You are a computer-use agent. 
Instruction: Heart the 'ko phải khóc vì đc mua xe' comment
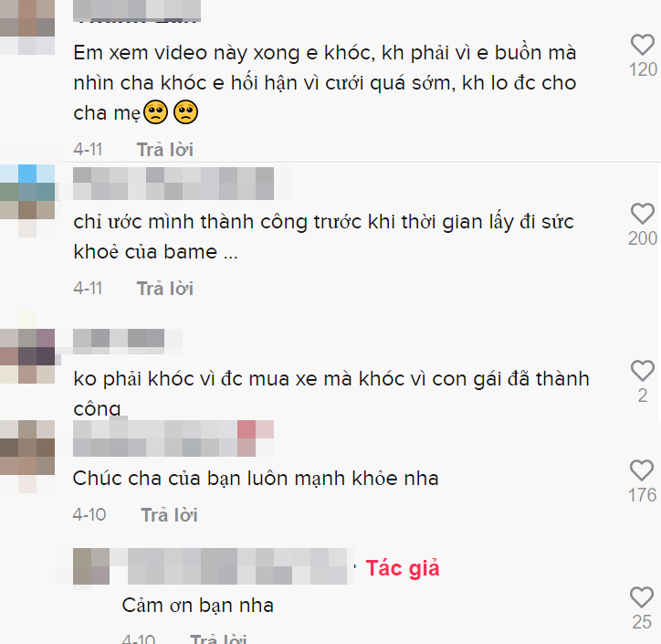coord(643,371)
